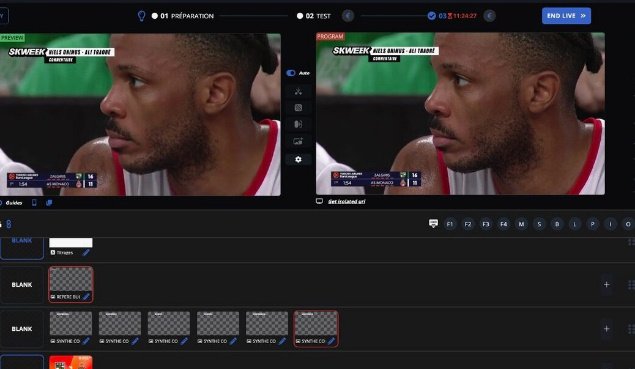Click the B shortcut button

pyautogui.click(x=557, y=224)
